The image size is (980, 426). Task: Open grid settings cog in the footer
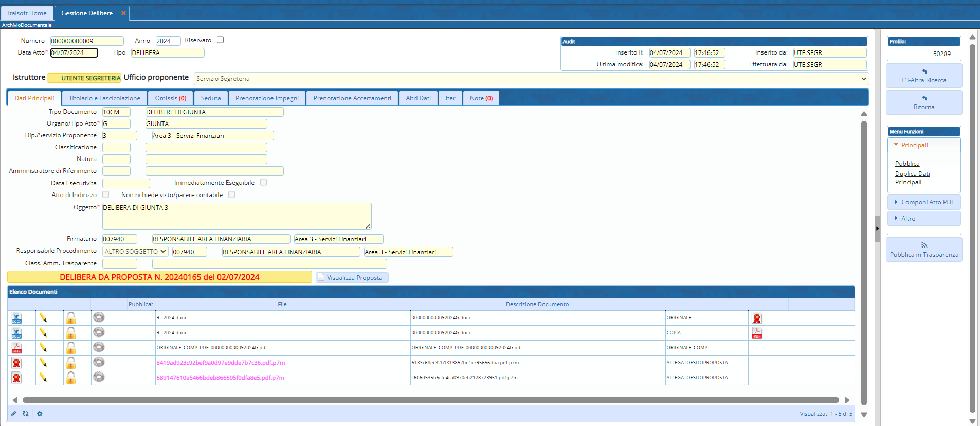(x=40, y=414)
